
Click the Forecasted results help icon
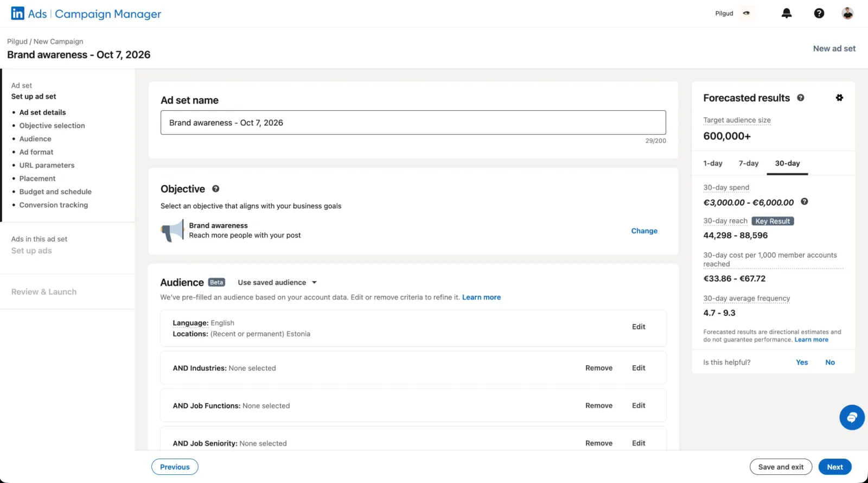[801, 98]
